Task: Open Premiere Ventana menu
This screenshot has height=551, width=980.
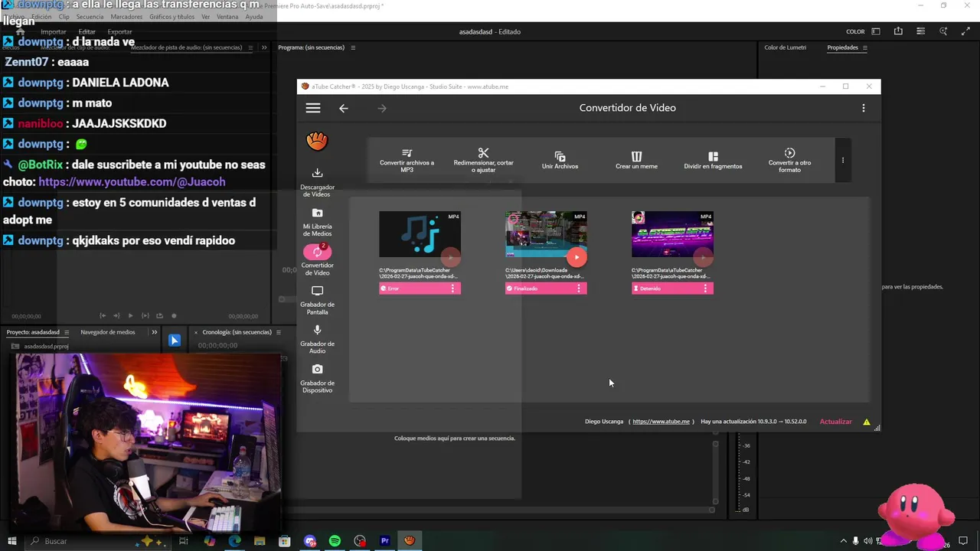Action: pos(227,17)
